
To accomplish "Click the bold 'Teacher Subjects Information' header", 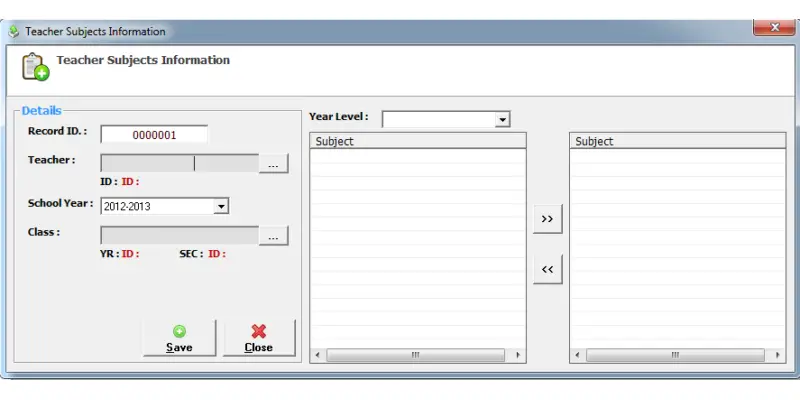I will pos(143,60).
